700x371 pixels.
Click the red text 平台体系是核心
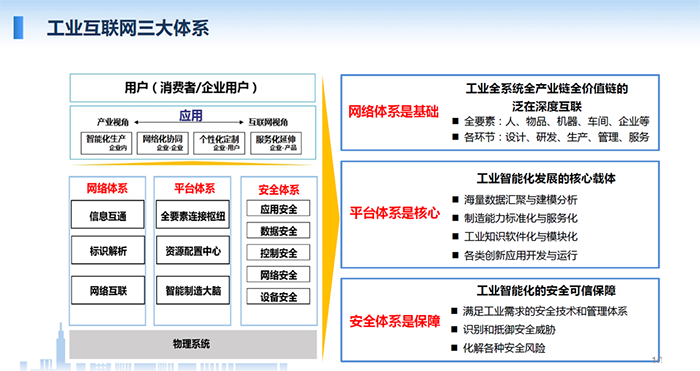point(395,213)
